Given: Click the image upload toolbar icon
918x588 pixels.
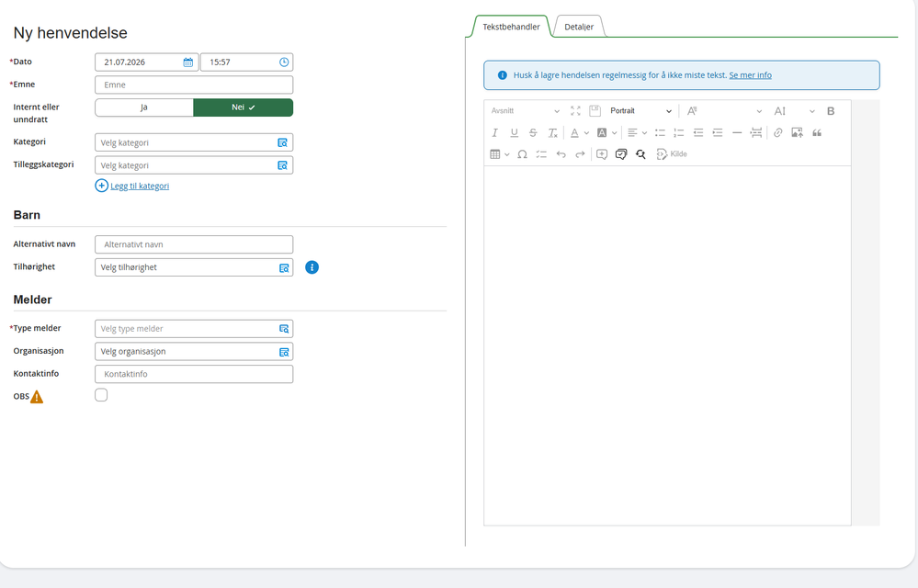Looking at the screenshot, I should [797, 133].
